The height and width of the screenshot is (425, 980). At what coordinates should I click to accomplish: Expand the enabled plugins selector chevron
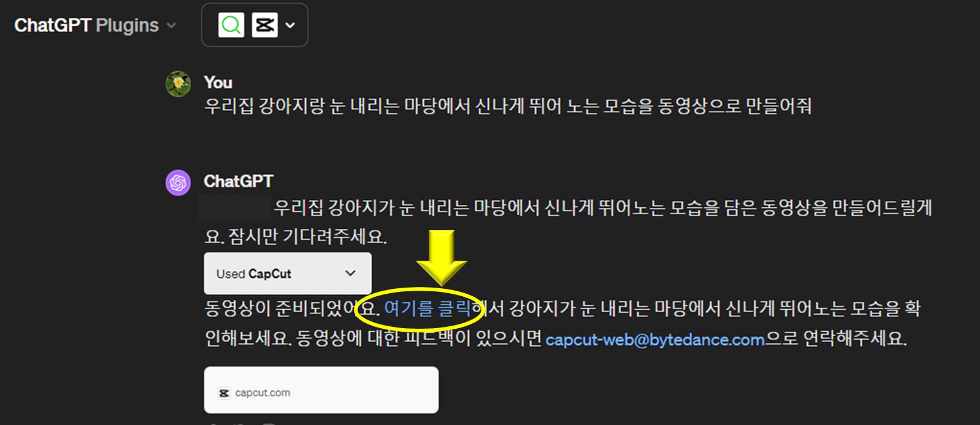290,25
